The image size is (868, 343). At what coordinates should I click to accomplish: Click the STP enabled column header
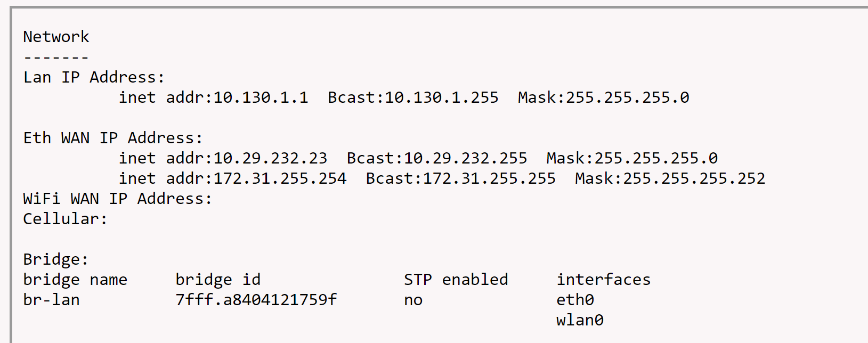[456, 280]
